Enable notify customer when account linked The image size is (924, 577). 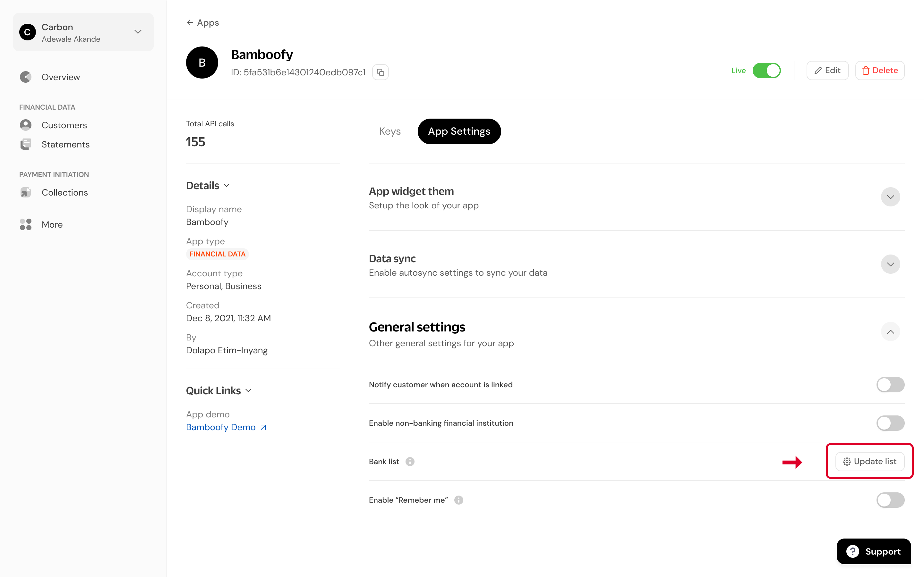(x=890, y=385)
